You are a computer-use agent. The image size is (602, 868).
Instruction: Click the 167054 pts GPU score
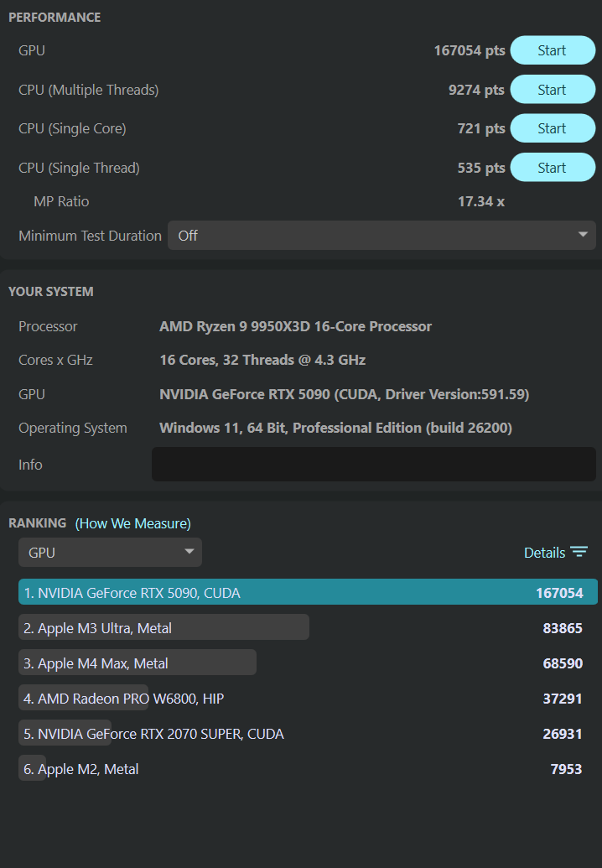[x=470, y=50]
